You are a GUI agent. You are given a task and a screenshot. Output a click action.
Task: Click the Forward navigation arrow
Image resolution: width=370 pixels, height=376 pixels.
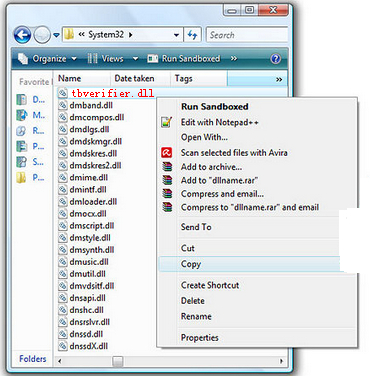pos(42,35)
